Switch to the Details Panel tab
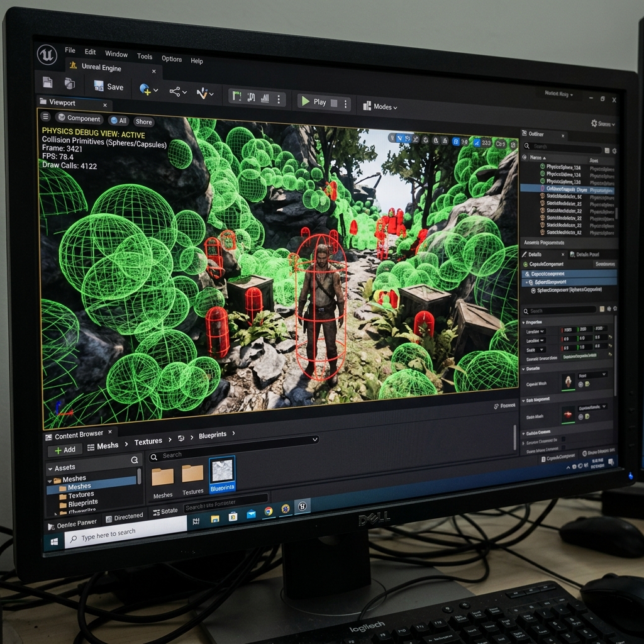644x644 pixels. pyautogui.click(x=584, y=255)
